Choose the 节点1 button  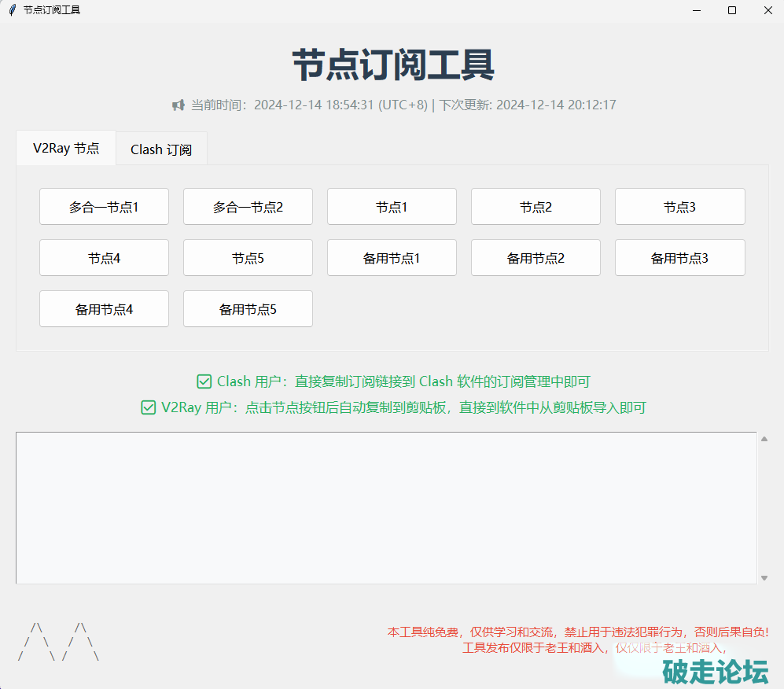[392, 207]
